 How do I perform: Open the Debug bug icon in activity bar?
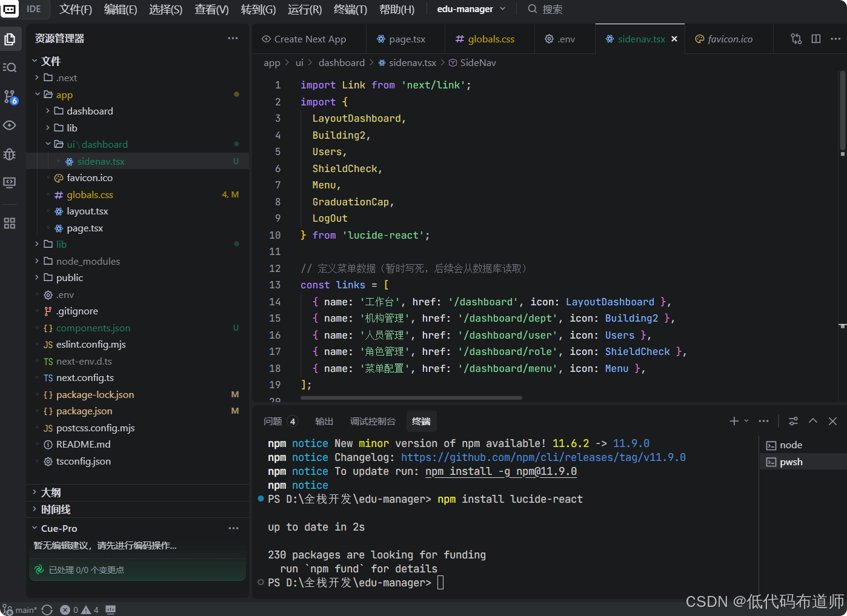(x=10, y=154)
